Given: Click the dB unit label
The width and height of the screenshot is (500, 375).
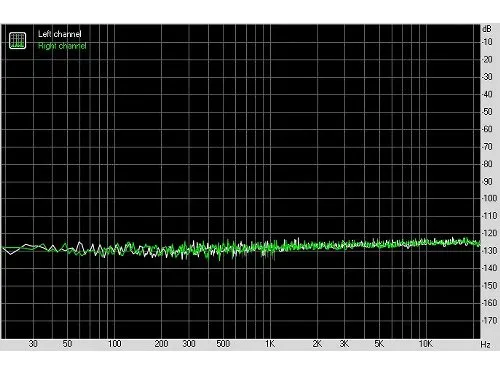Looking at the screenshot, I should pos(487,29).
